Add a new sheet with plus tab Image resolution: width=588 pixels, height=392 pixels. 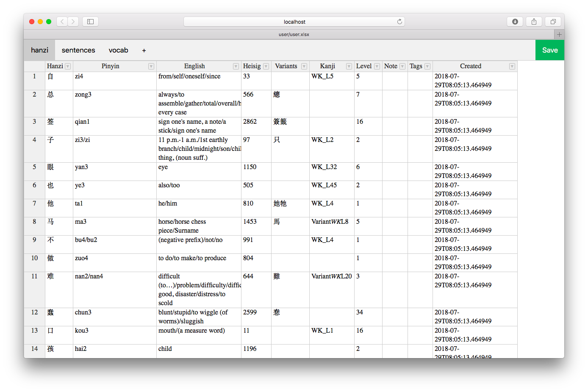[x=144, y=50]
